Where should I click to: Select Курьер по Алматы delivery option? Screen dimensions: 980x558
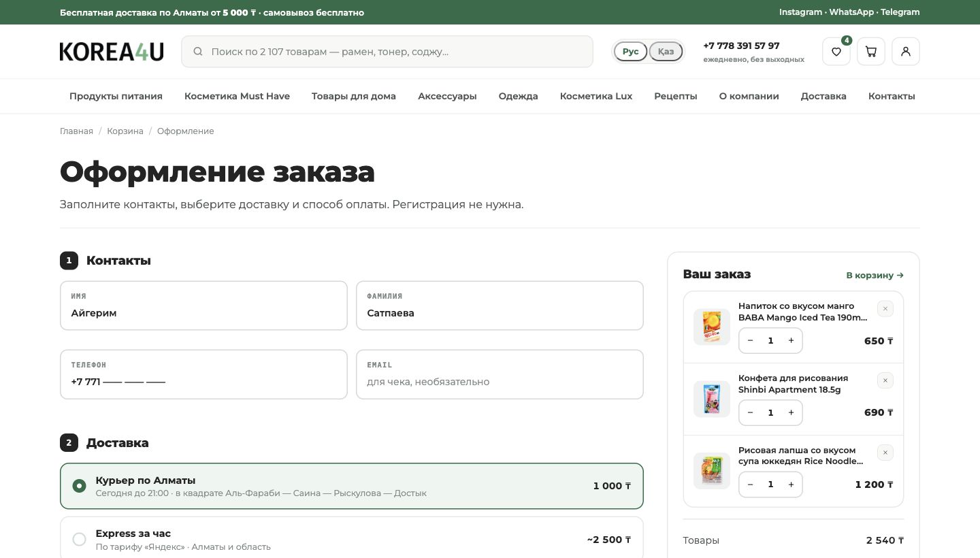352,486
